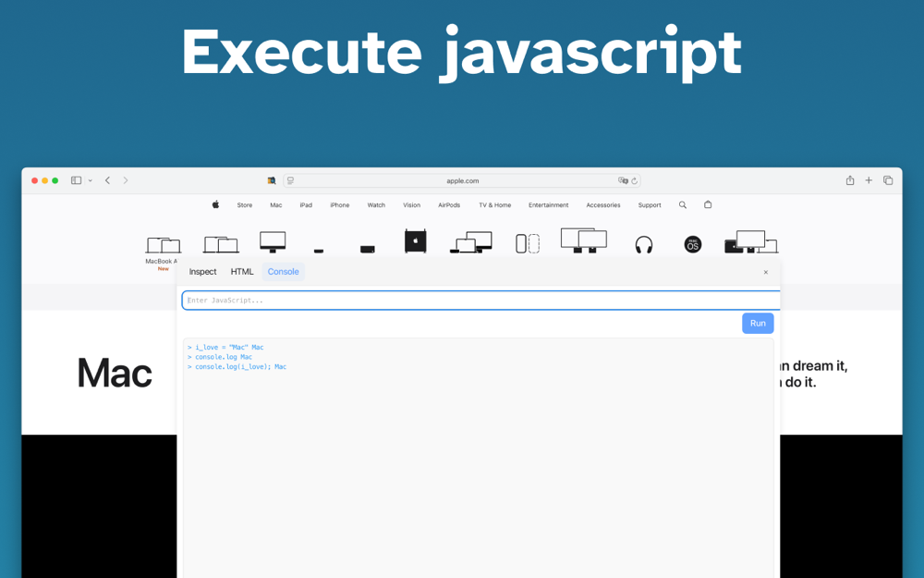924x578 pixels.
Task: Open the iPad nav item
Action: point(306,205)
